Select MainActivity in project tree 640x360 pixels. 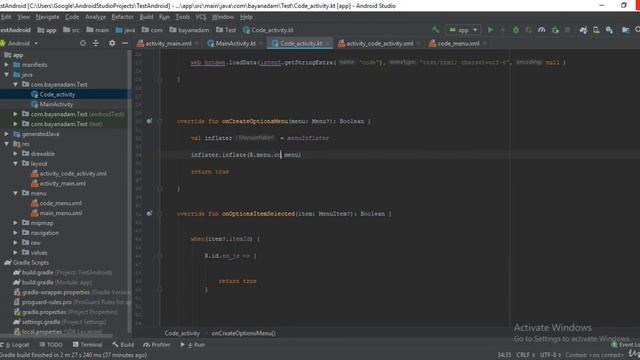click(x=56, y=104)
